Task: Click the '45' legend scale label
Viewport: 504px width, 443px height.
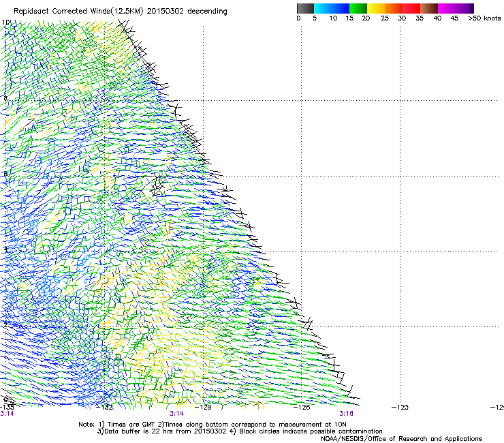Action: (454, 18)
